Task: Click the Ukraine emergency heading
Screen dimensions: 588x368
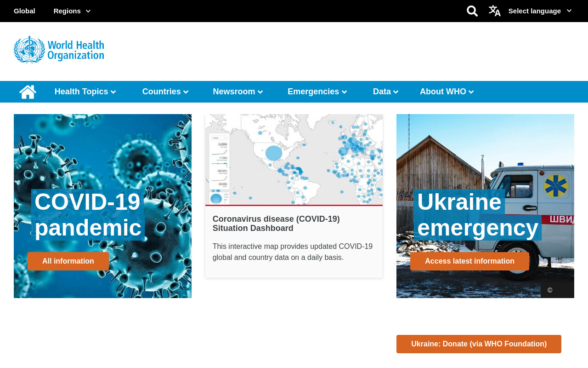Action: (478, 215)
